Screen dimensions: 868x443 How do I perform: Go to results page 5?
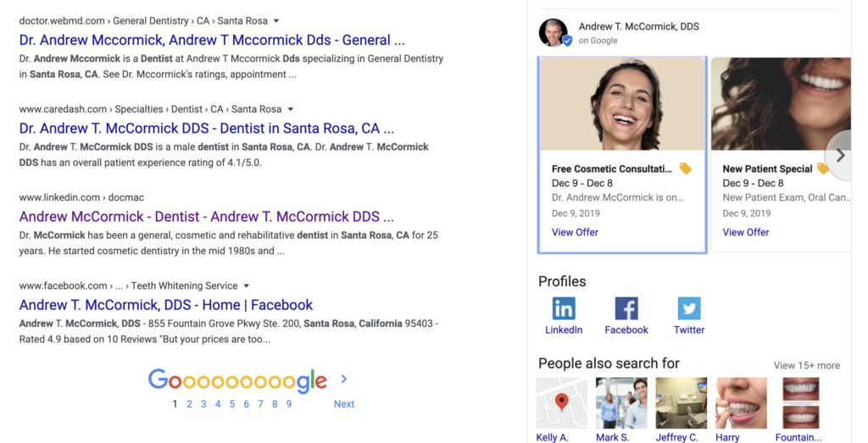[x=232, y=404]
